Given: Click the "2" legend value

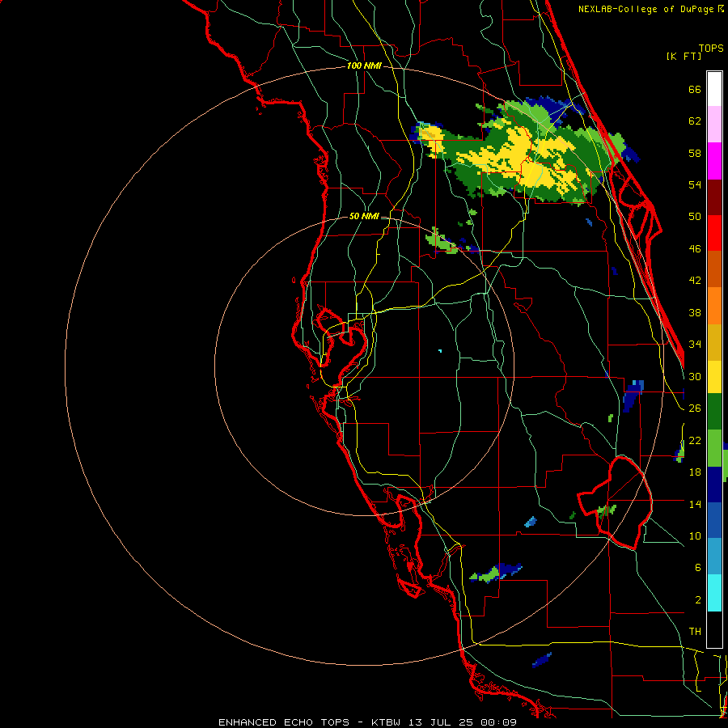Looking at the screenshot, I should (697, 600).
